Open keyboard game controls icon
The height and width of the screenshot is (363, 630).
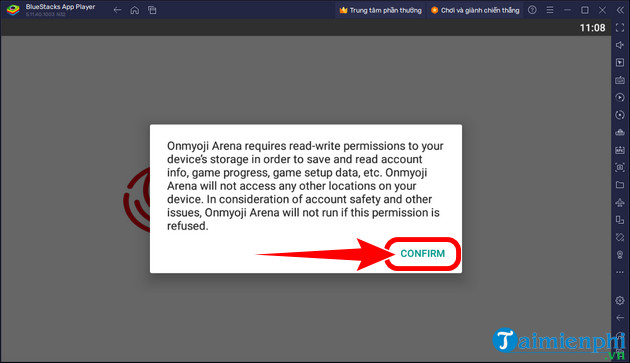click(620, 80)
